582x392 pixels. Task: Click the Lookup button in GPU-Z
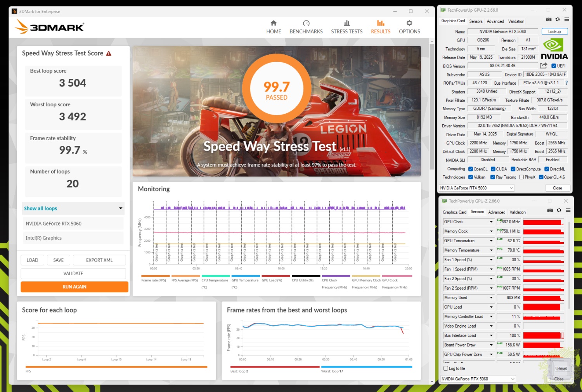tap(554, 31)
